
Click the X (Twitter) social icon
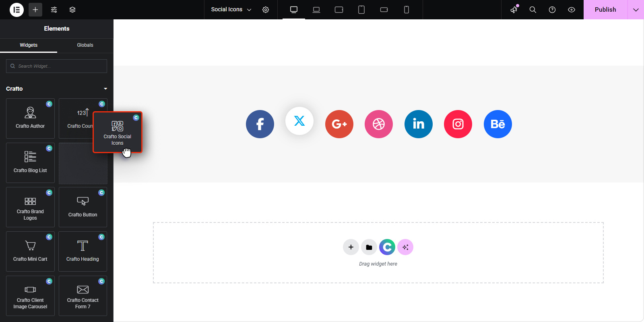click(299, 121)
